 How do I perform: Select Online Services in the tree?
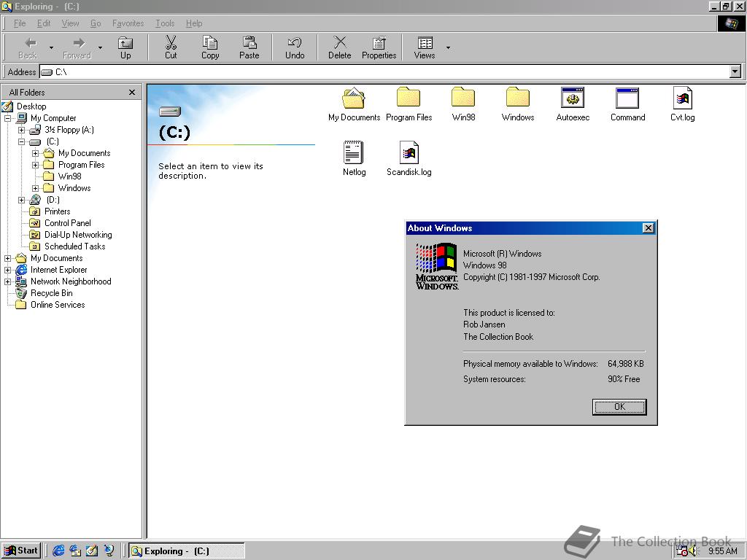58,305
